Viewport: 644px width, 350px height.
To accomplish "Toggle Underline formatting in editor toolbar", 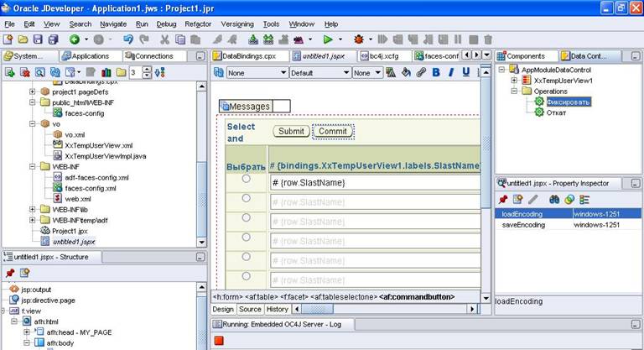I will pos(465,73).
